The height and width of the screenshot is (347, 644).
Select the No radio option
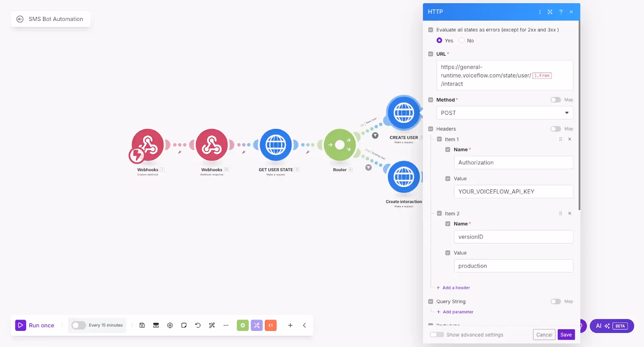pyautogui.click(x=462, y=40)
